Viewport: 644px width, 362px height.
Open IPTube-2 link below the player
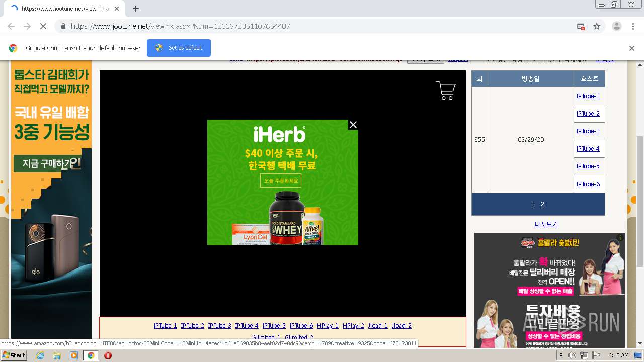point(192,326)
